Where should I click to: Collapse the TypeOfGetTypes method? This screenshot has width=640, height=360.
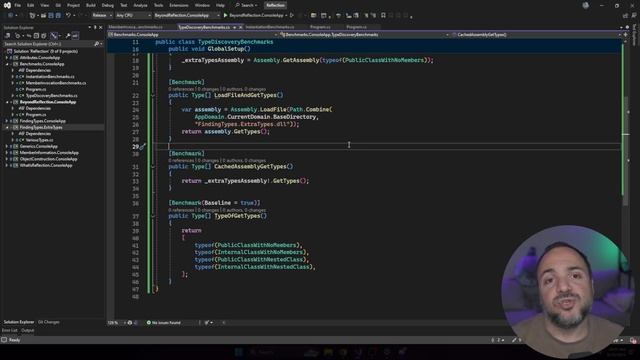pos(153,216)
